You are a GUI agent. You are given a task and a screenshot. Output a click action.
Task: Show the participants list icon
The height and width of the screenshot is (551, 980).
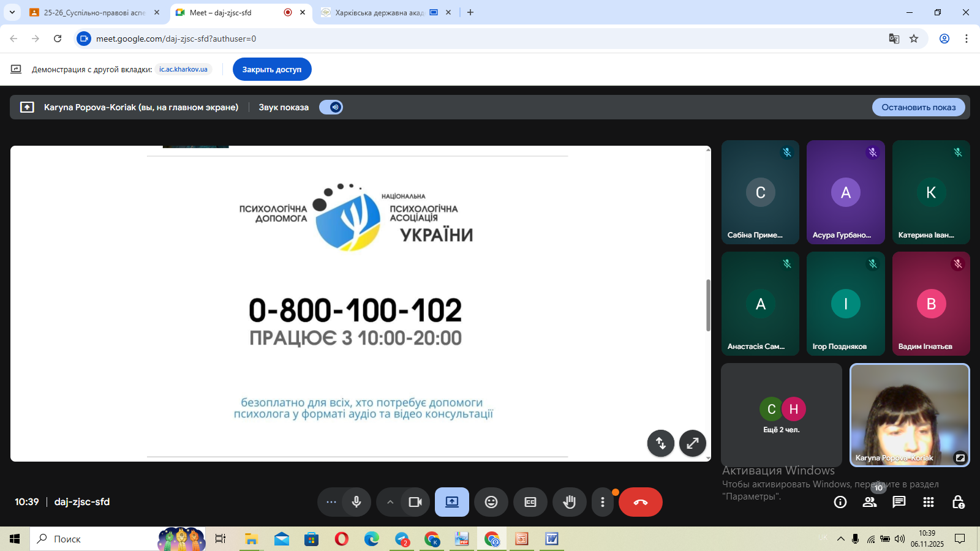[x=870, y=502]
